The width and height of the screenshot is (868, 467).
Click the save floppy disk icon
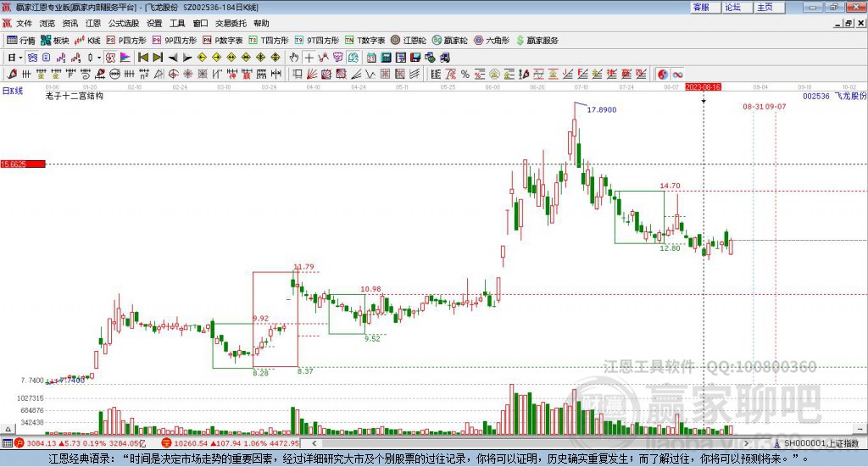pyautogui.click(x=415, y=58)
